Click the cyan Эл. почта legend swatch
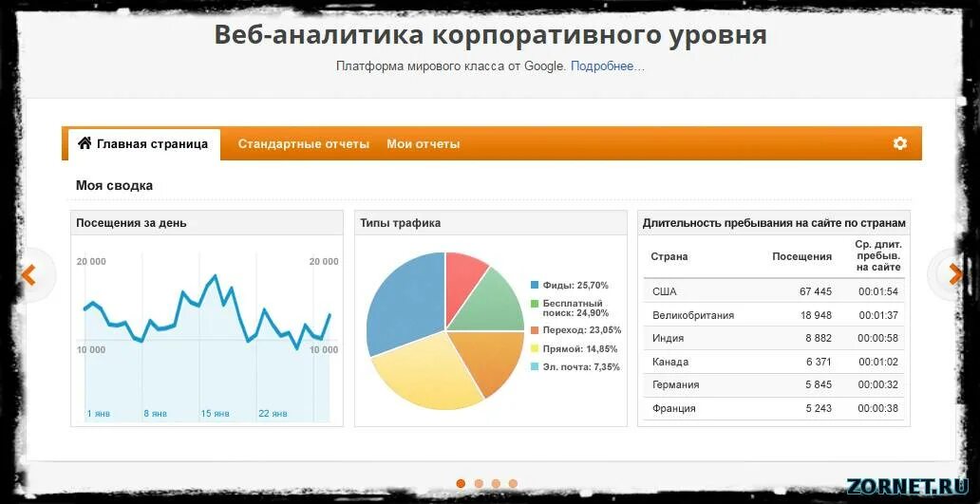Image resolution: width=980 pixels, height=504 pixels. [x=535, y=367]
